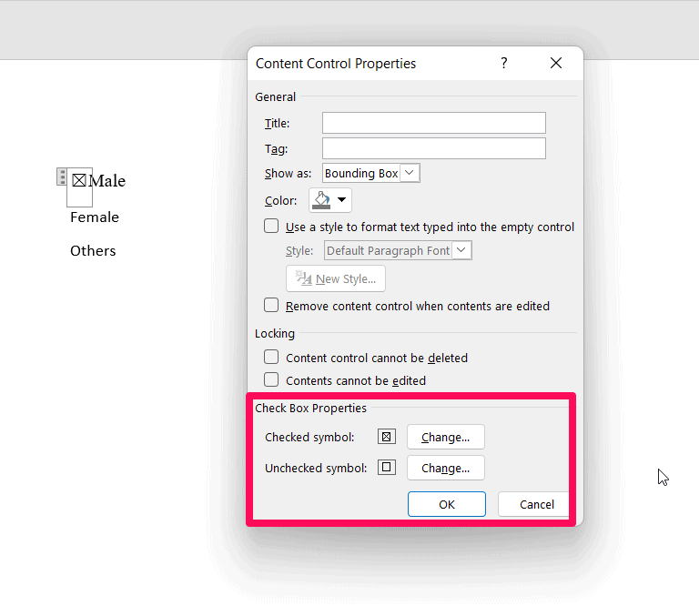
Task: Change the Checked symbol
Action: [x=445, y=437]
